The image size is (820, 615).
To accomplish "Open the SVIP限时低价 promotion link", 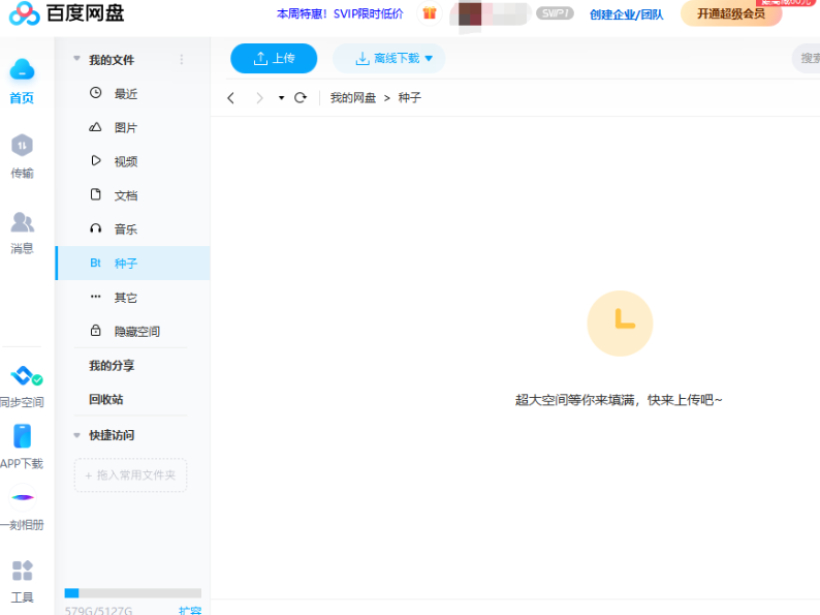I will tap(340, 14).
